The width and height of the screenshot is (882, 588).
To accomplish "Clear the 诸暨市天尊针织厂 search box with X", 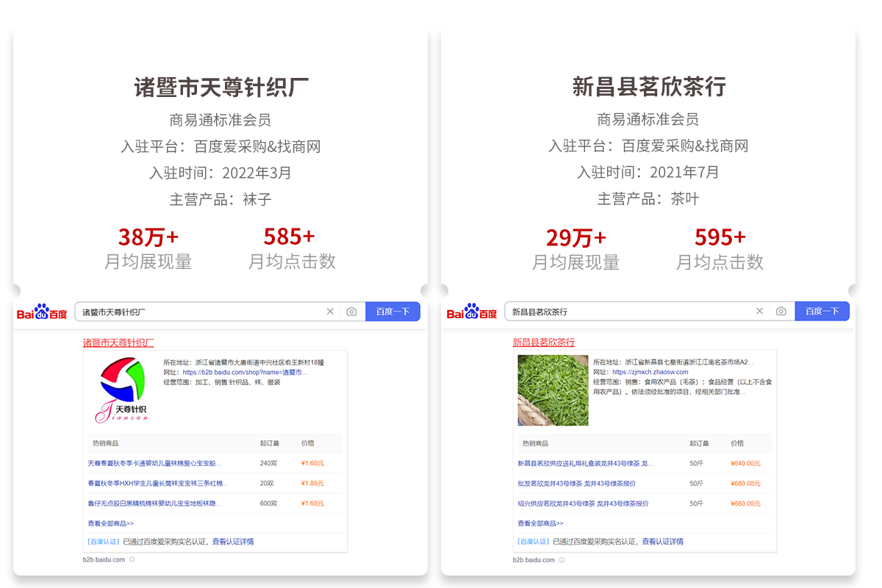I will (x=330, y=312).
